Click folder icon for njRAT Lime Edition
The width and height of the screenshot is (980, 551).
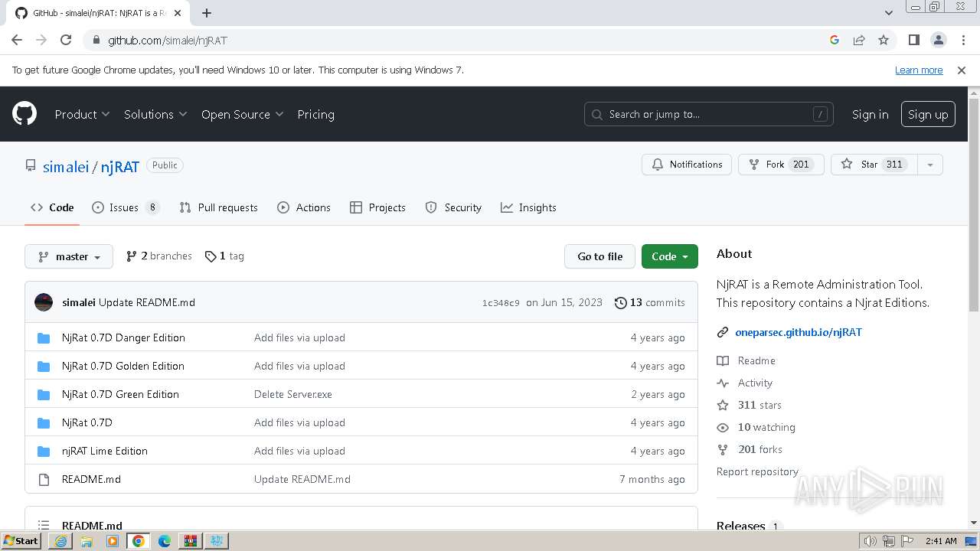tap(44, 451)
